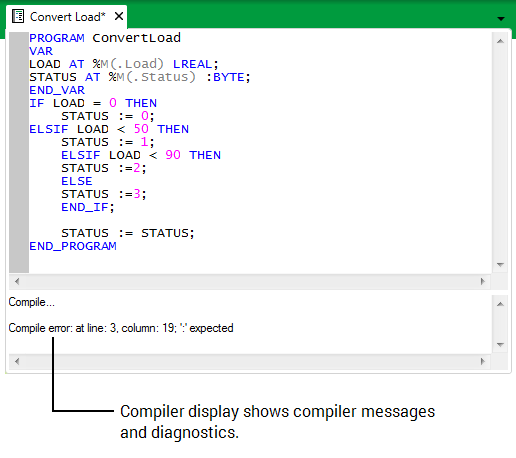
Task: Click the gray editor margin gutter
Action: pos(19,153)
